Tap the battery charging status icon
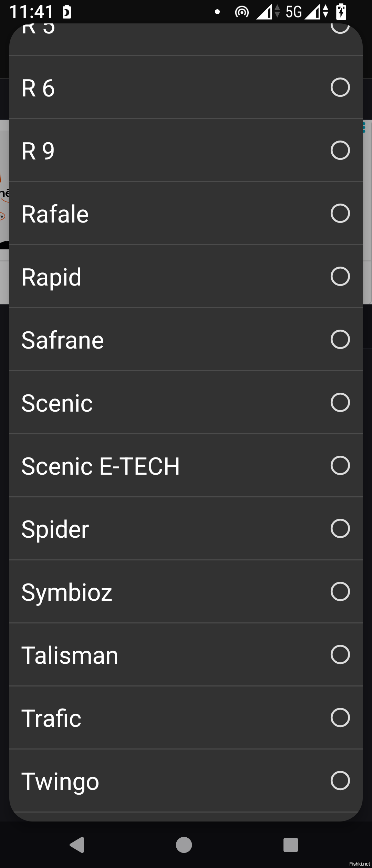This screenshot has height=868, width=372. point(341,12)
